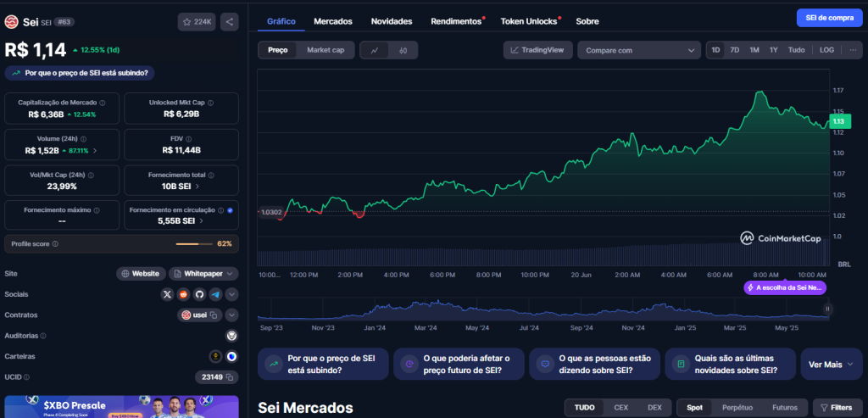This screenshot has width=868, height=418.
Task: Select the Perpétuo market type
Action: click(x=738, y=408)
